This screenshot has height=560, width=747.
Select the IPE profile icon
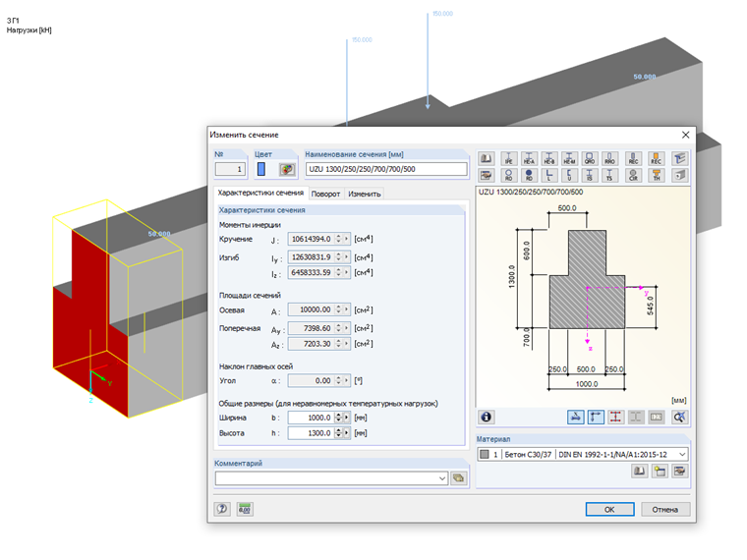[x=508, y=158]
